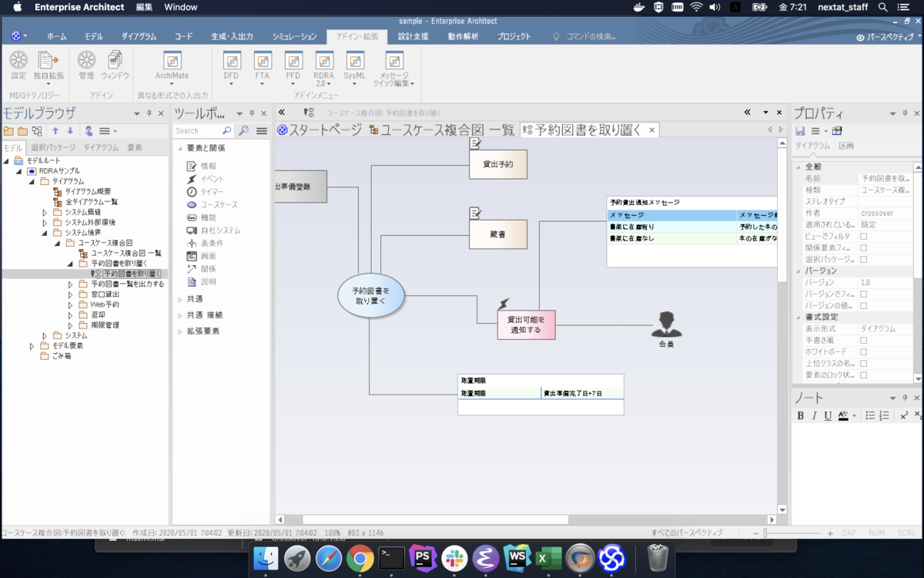Image resolution: width=924 pixels, height=578 pixels.
Task: Click the zoom slider in status bar
Action: [x=793, y=533]
